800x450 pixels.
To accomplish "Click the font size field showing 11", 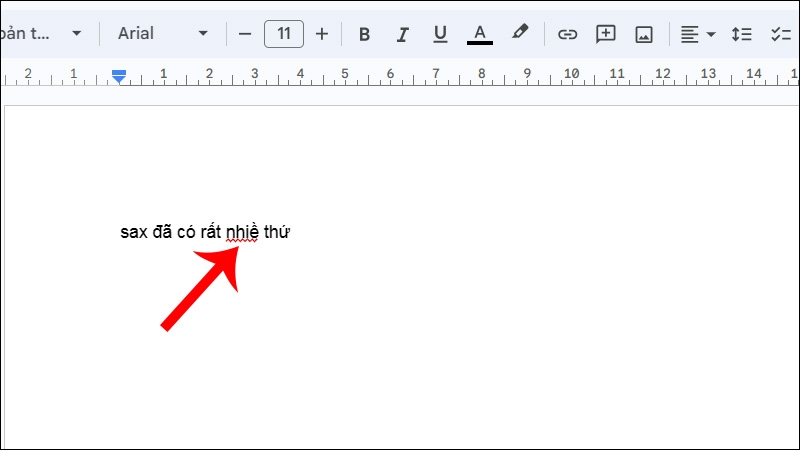I will point(284,34).
